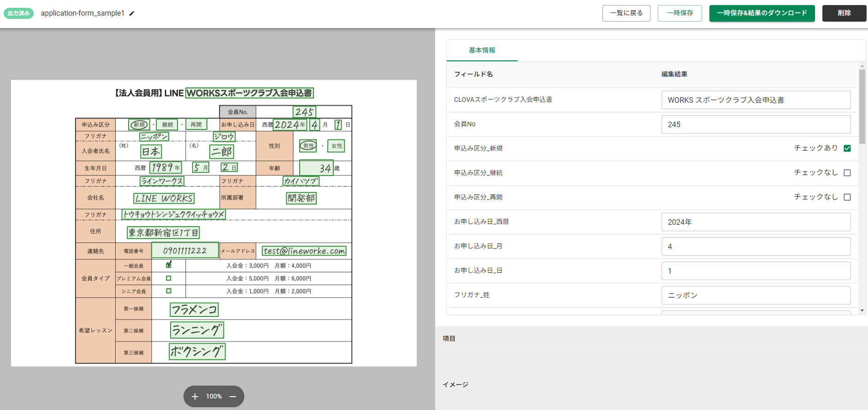Select the 2024年 box in the form image
Image resolution: width=868 pixels, height=410 pixels.
click(x=290, y=124)
